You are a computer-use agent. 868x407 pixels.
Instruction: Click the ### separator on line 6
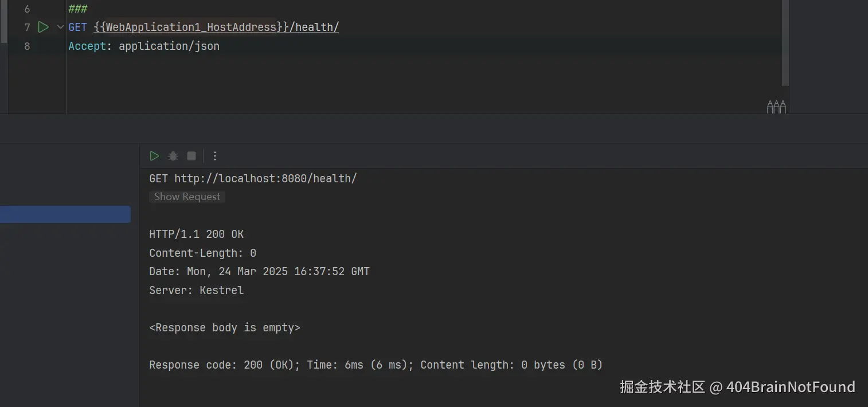(x=77, y=9)
